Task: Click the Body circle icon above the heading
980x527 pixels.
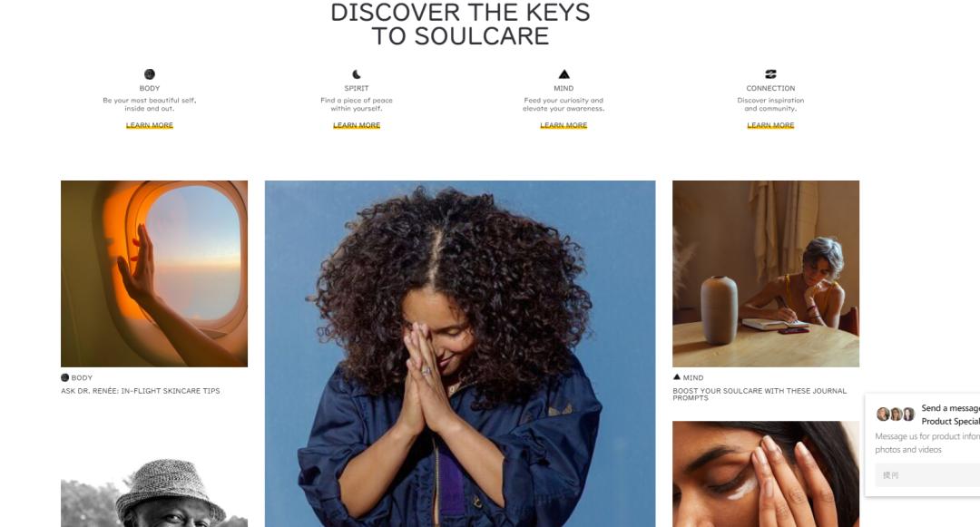Action: click(x=150, y=73)
